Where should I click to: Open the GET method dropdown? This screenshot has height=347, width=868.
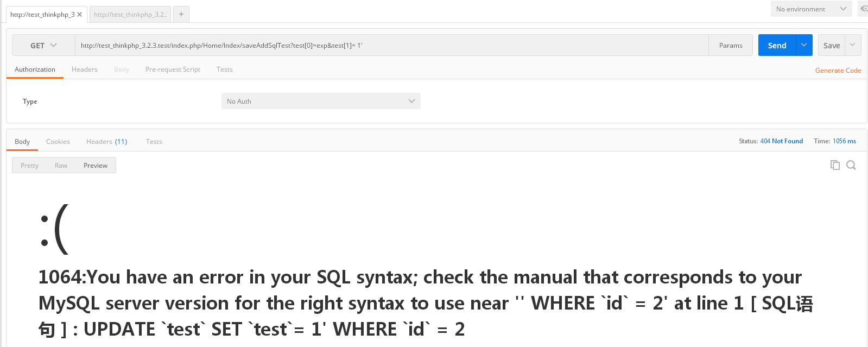click(43, 45)
